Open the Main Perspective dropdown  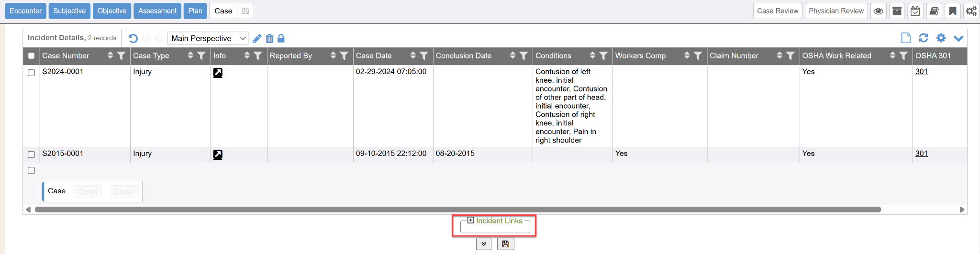[208, 38]
